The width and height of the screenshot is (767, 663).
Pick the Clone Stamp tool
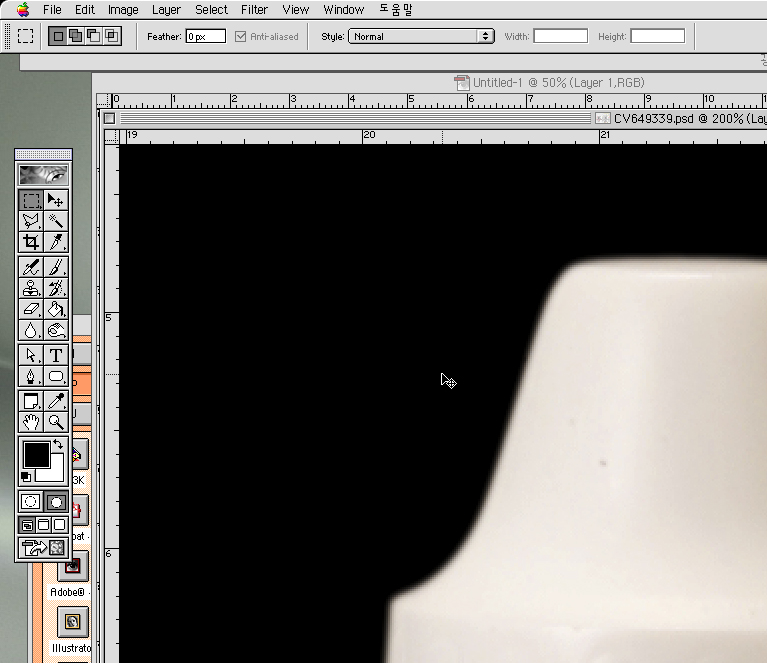click(x=31, y=288)
